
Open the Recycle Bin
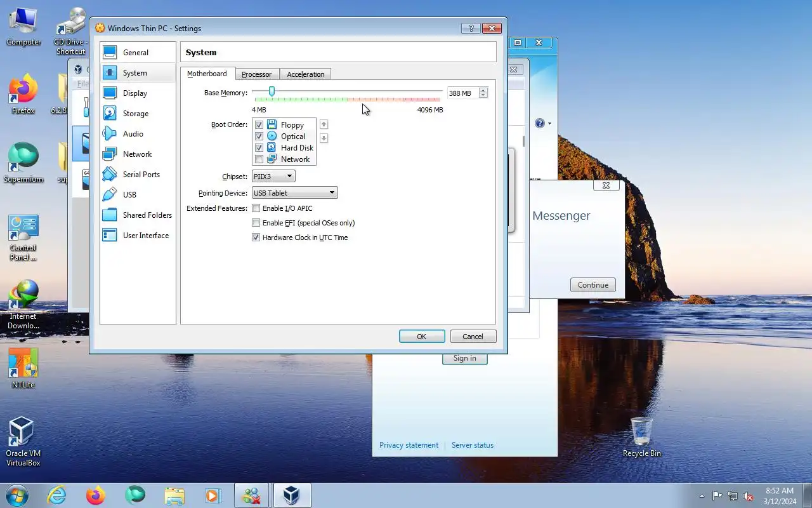pyautogui.click(x=641, y=437)
